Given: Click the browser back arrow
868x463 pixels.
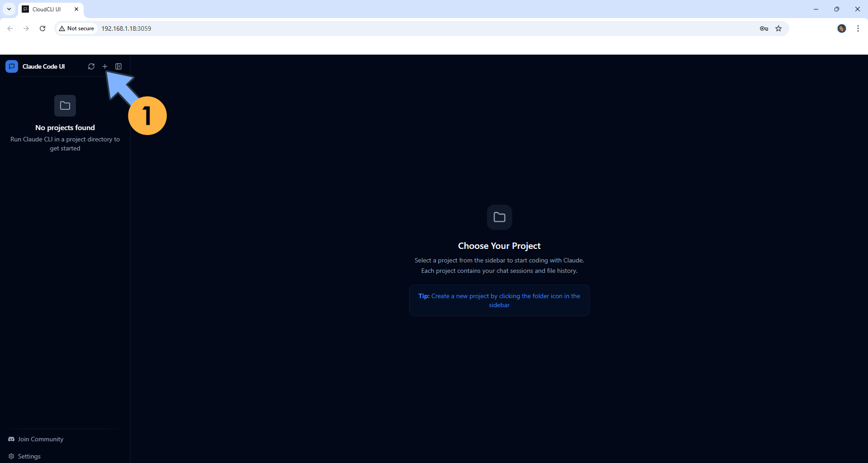Looking at the screenshot, I should (10, 28).
